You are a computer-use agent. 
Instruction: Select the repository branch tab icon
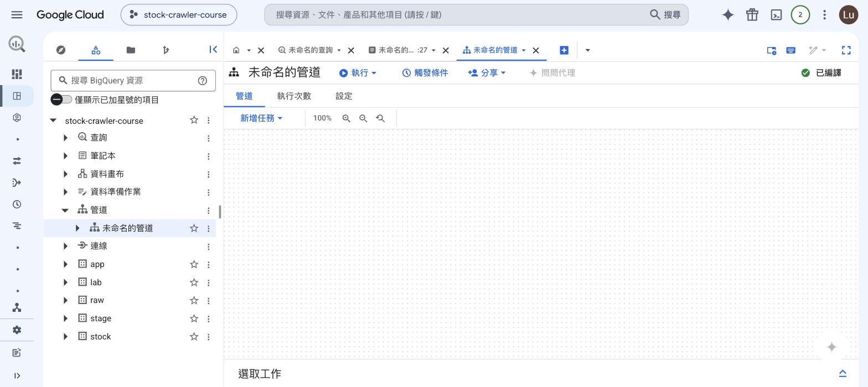point(166,50)
